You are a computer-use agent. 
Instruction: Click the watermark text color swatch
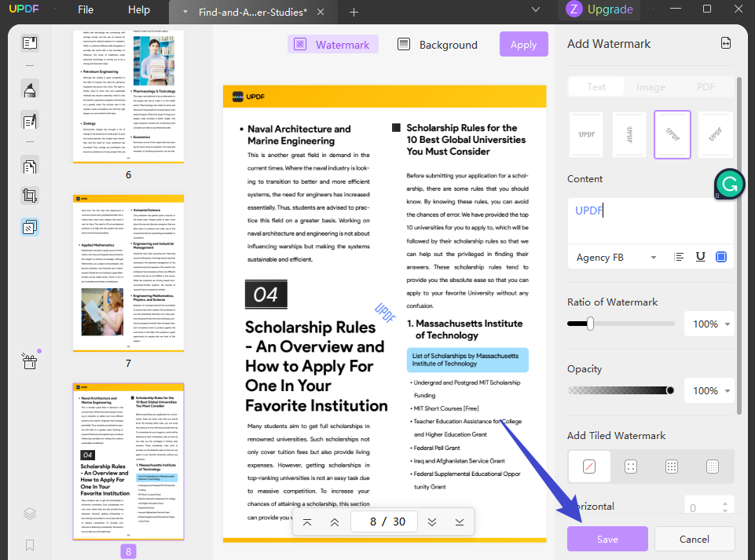point(720,257)
